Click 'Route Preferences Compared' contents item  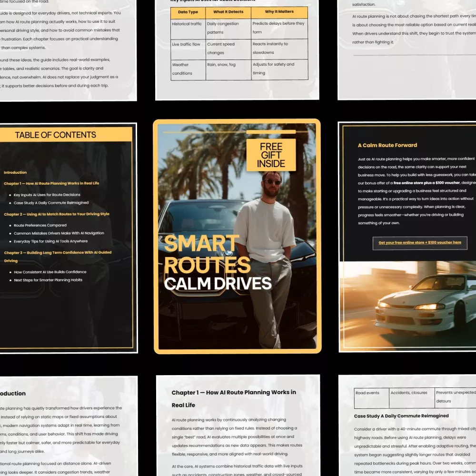point(40,225)
